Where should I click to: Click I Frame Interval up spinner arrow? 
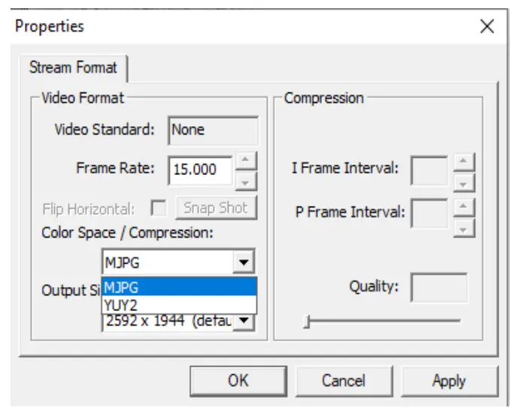[465, 163]
